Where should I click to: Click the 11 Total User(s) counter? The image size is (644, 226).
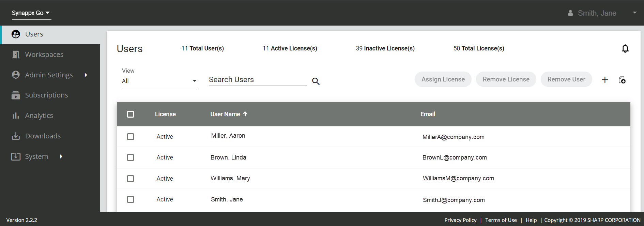tap(203, 48)
